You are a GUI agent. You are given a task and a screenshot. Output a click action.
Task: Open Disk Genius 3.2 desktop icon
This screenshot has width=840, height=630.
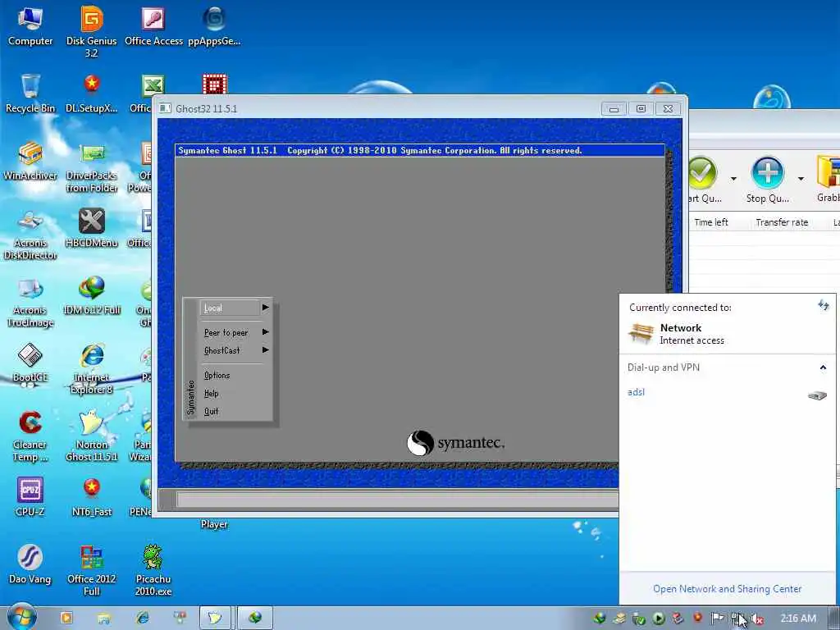[92, 31]
